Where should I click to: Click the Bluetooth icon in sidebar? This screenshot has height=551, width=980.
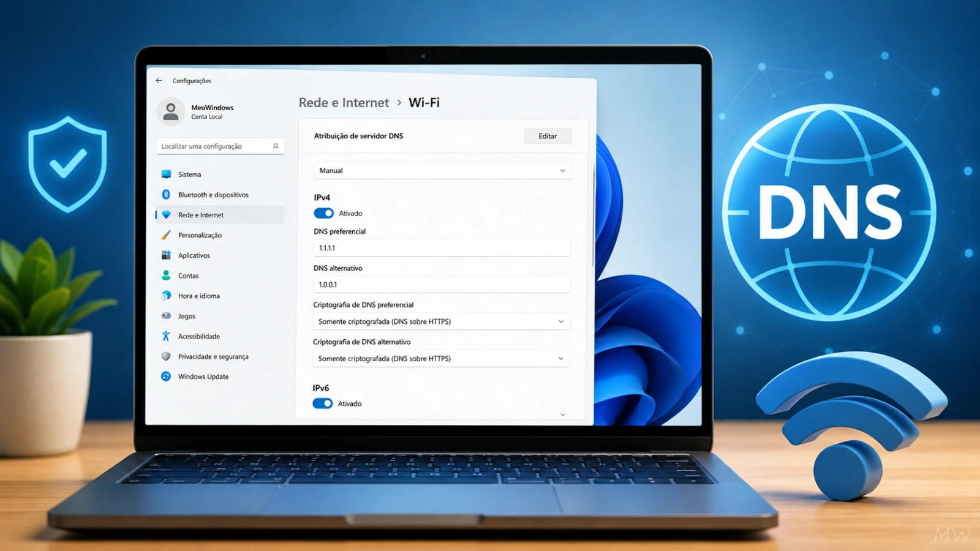coord(166,195)
